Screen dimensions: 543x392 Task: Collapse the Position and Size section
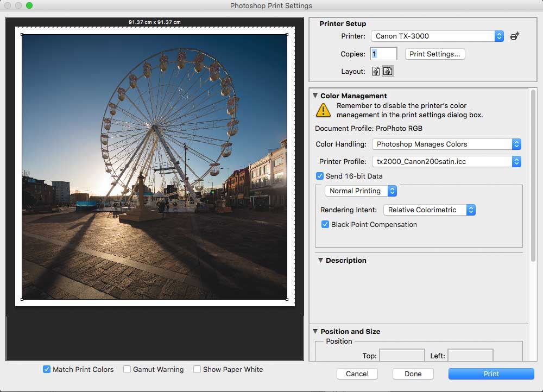[x=315, y=331]
